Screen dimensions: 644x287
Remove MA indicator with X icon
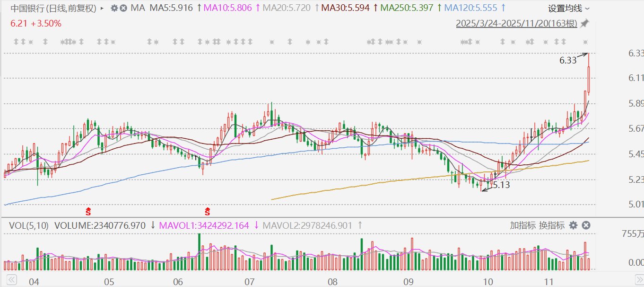click(123, 8)
